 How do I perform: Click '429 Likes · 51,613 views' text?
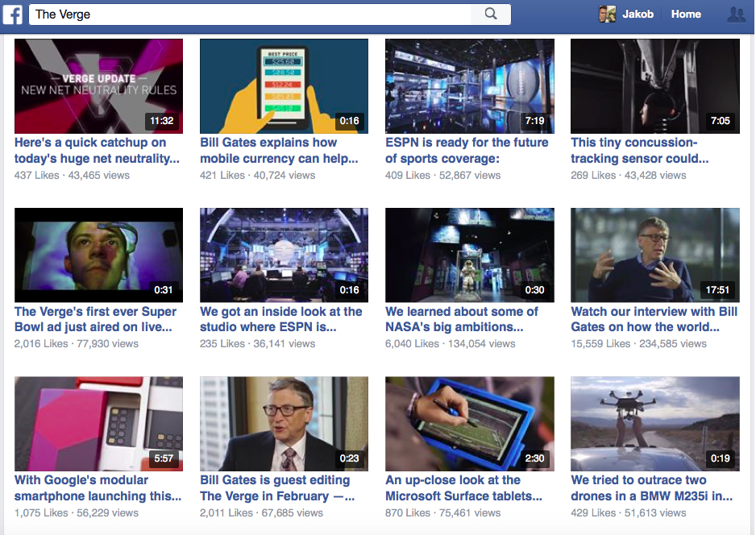[x=628, y=512]
